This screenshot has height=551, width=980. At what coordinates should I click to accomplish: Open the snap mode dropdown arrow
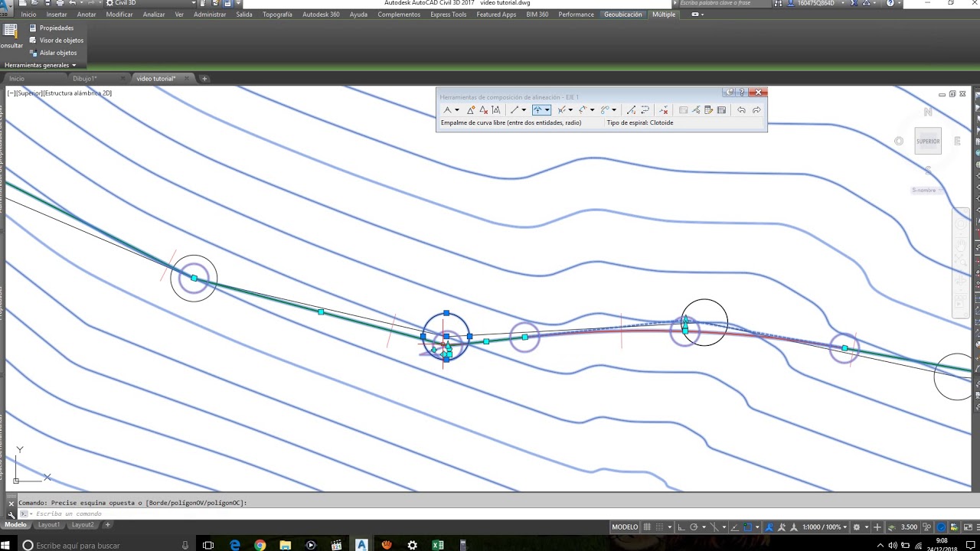click(670, 527)
